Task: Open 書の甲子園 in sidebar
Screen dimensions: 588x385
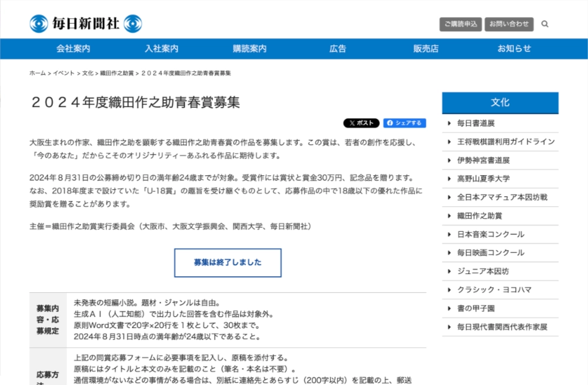Action: 476,309
